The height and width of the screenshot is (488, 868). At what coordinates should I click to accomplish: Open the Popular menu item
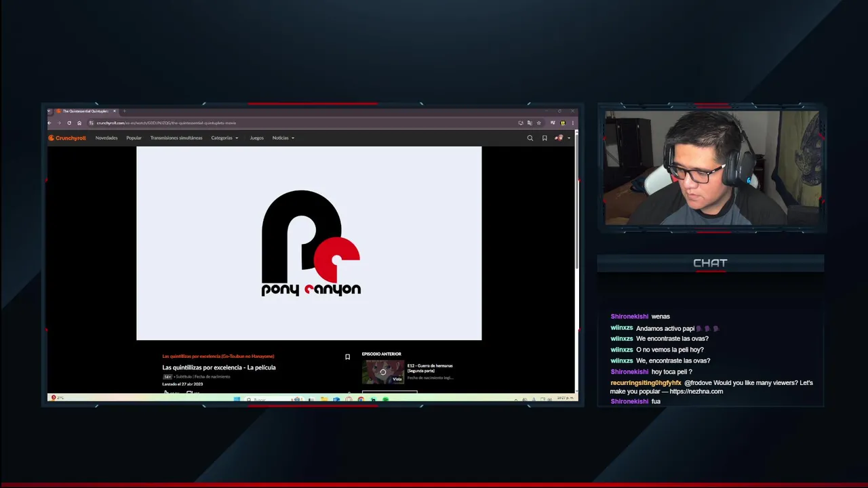(134, 138)
